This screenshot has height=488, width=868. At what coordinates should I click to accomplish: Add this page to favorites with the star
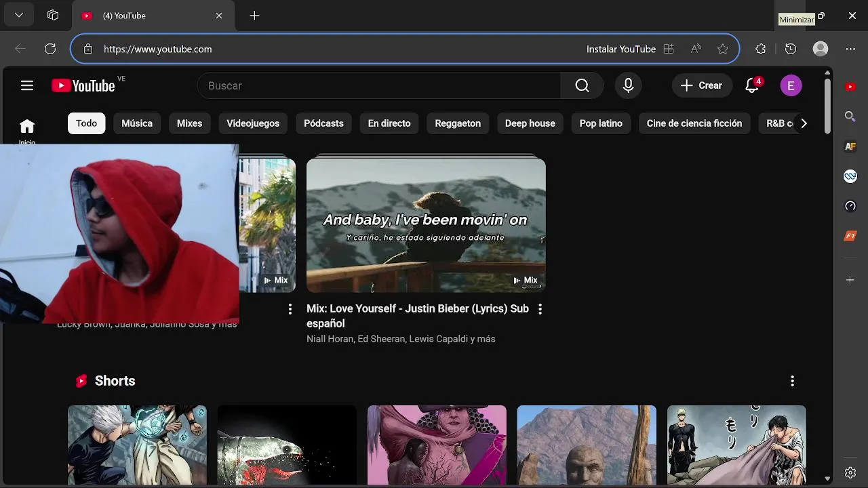723,49
